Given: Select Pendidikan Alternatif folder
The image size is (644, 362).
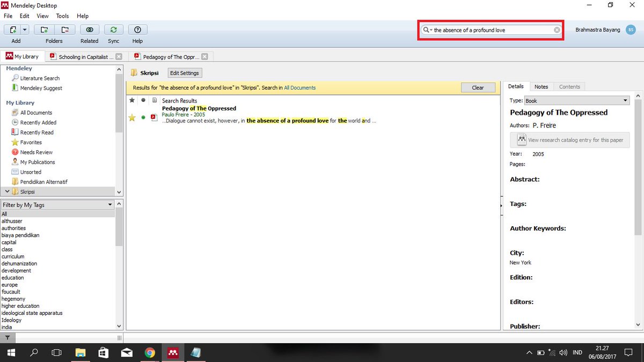Looking at the screenshot, I should (43, 182).
